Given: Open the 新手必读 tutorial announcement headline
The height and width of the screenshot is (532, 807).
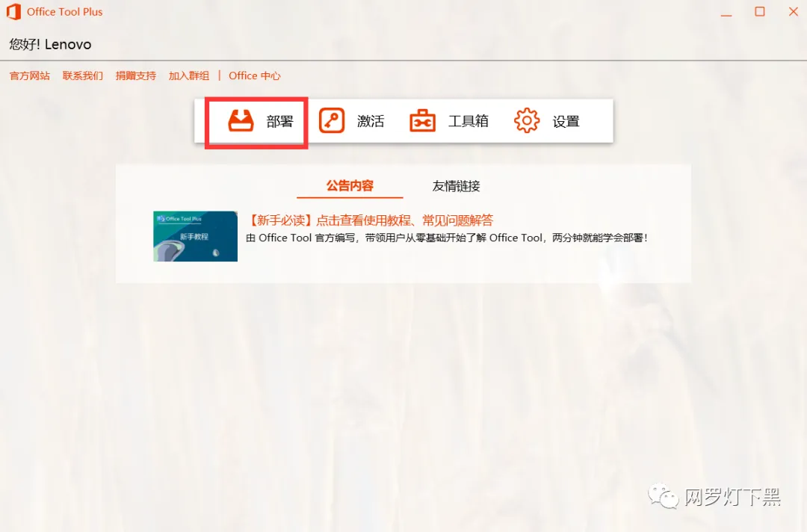Looking at the screenshot, I should (370, 220).
